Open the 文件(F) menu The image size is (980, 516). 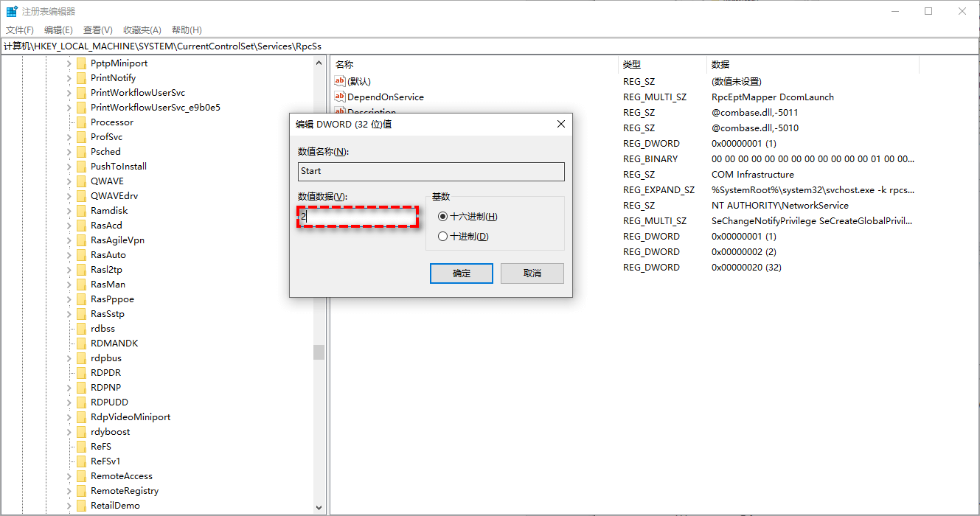click(x=20, y=30)
